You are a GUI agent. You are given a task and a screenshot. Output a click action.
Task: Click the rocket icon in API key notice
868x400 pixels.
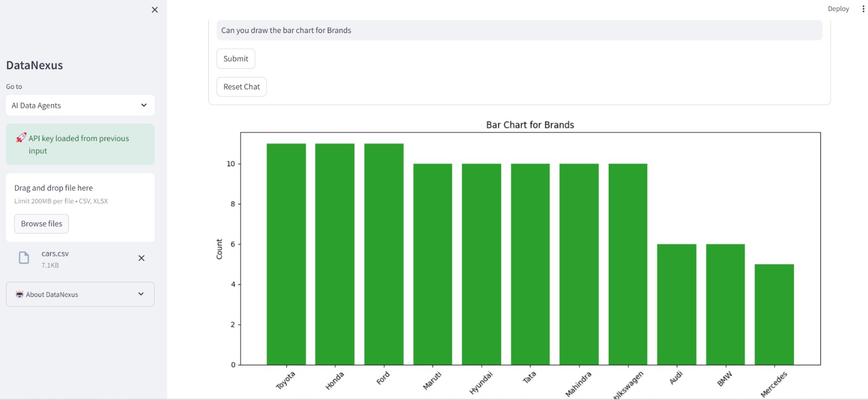point(21,138)
